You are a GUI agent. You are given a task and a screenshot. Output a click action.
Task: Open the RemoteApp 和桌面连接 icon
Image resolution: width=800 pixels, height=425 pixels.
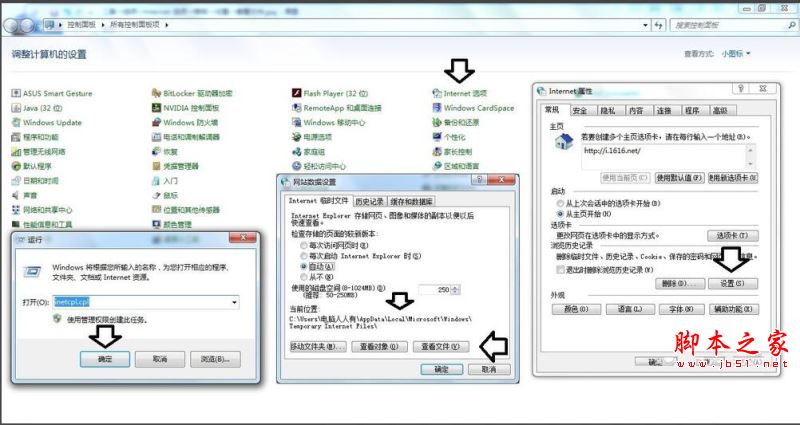[x=296, y=108]
